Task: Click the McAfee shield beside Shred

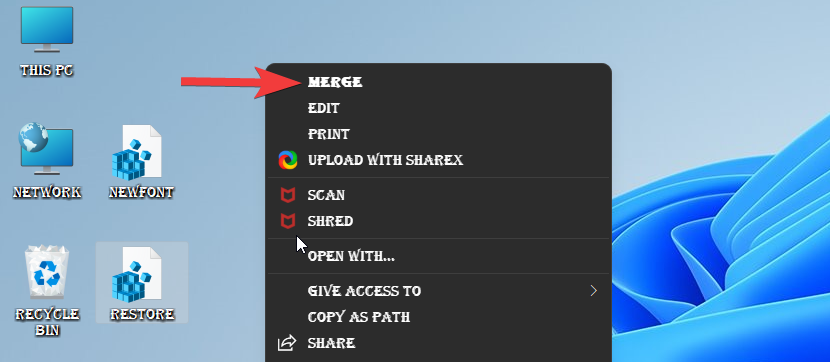Action: (x=287, y=221)
